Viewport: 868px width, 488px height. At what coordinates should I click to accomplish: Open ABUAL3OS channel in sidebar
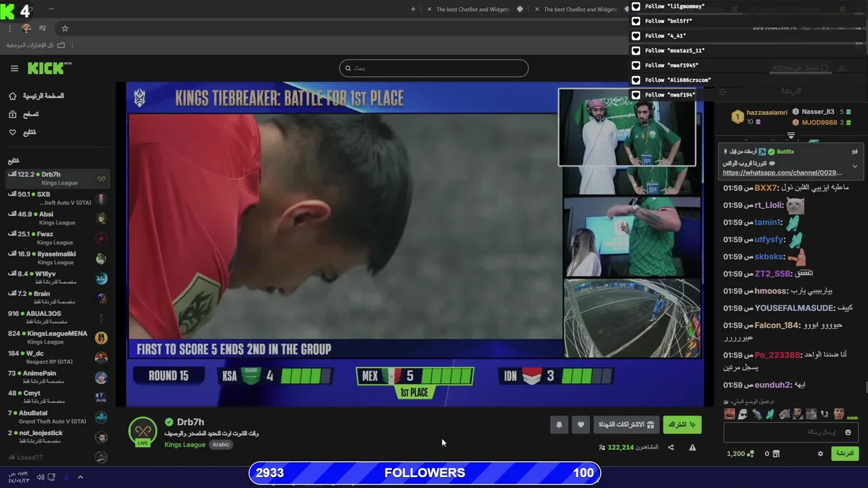click(58, 317)
